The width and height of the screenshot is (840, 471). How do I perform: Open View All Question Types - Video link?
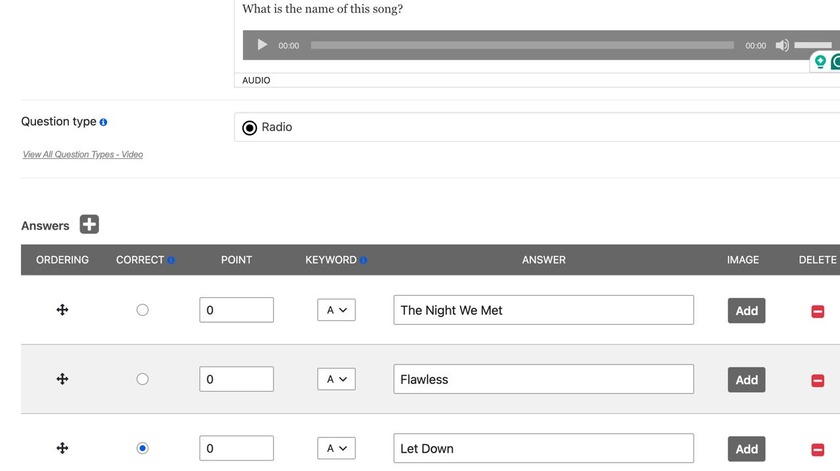82,154
